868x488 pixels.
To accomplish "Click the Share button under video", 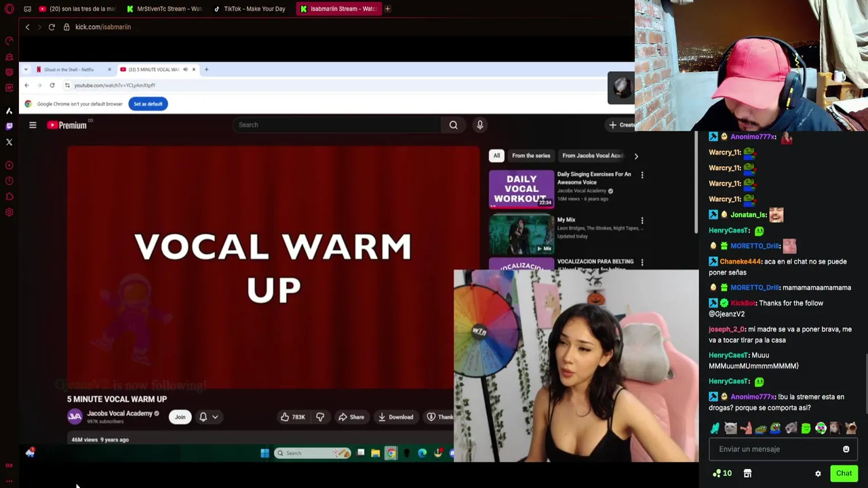I will click(x=351, y=417).
